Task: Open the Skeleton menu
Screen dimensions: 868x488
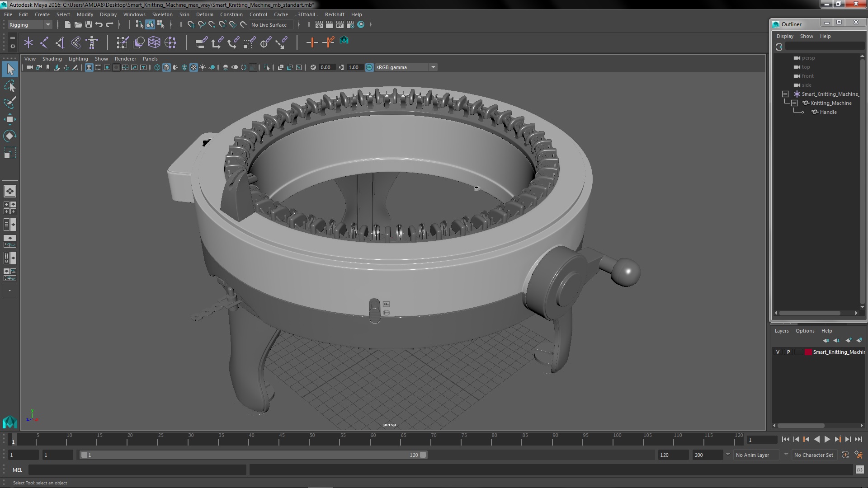Action: [x=162, y=14]
